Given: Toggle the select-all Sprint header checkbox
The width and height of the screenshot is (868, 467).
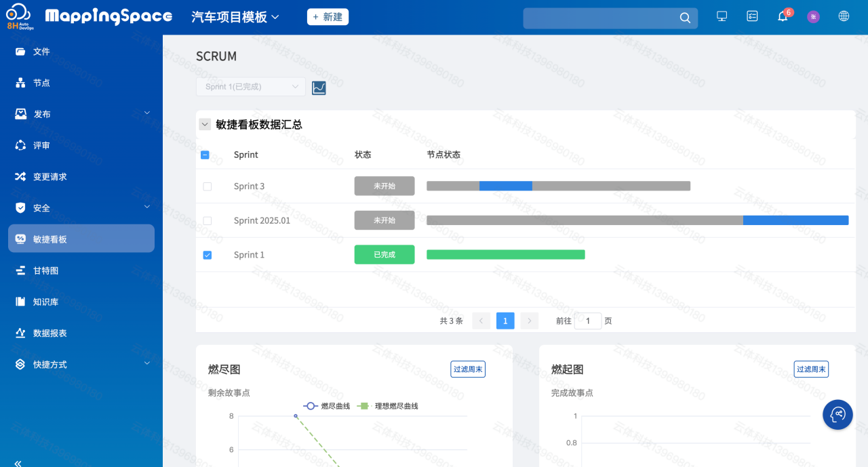Looking at the screenshot, I should coord(205,155).
